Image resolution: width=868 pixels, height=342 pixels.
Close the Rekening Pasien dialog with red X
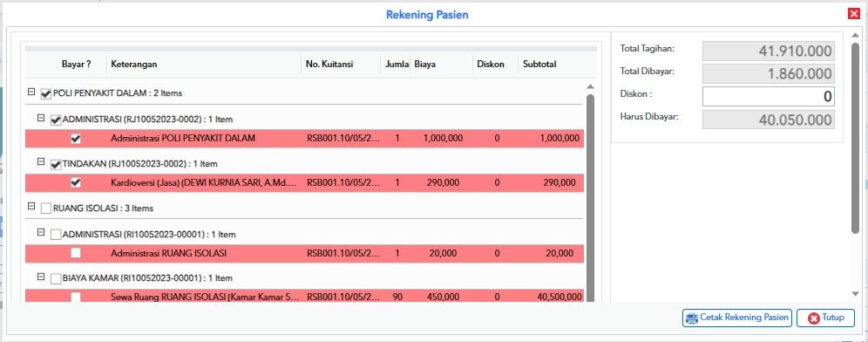coord(853,14)
